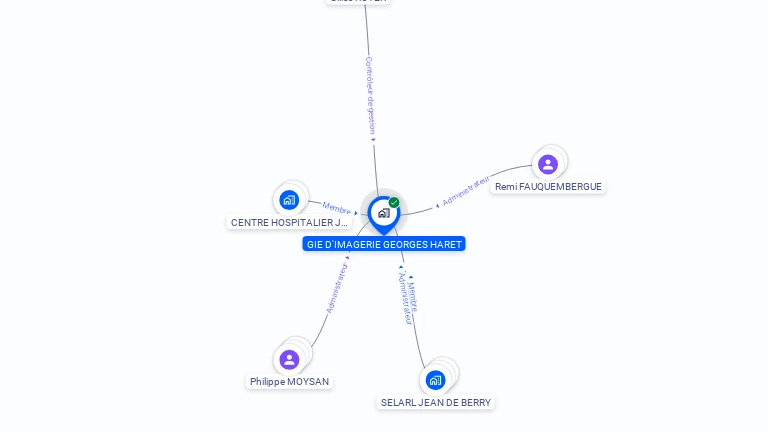Click the arrowhead after the Membre label near CENTRE HOSPITALIER
Image resolution: width=768 pixels, height=432 pixels.
point(356,213)
